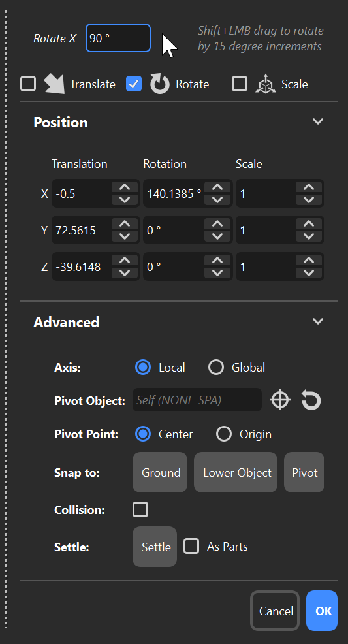Collapse the Position section chevron
Image resolution: width=348 pixels, height=644 pixels.
click(317, 121)
